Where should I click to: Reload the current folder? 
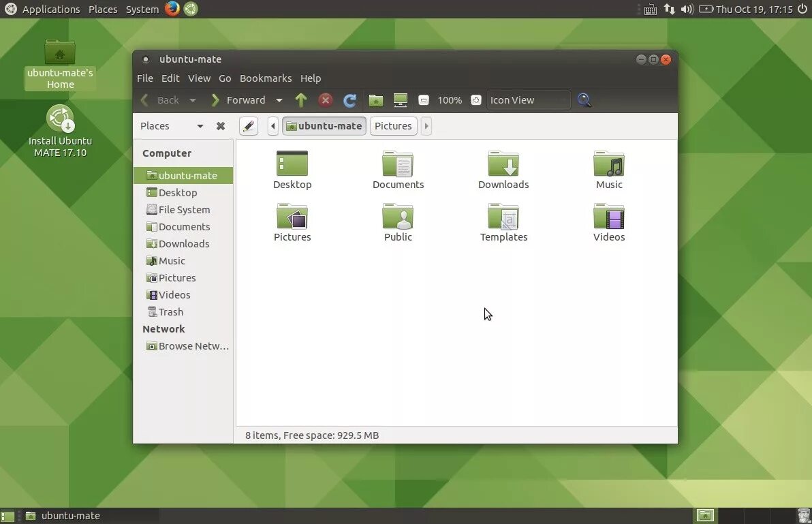tap(350, 100)
